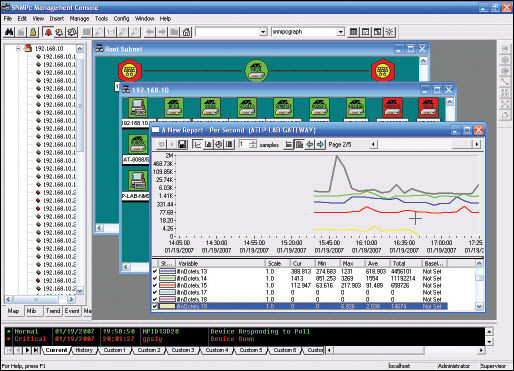514x371 pixels.
Task: Click the play icon in event log navigation
Action: [x=27, y=350]
